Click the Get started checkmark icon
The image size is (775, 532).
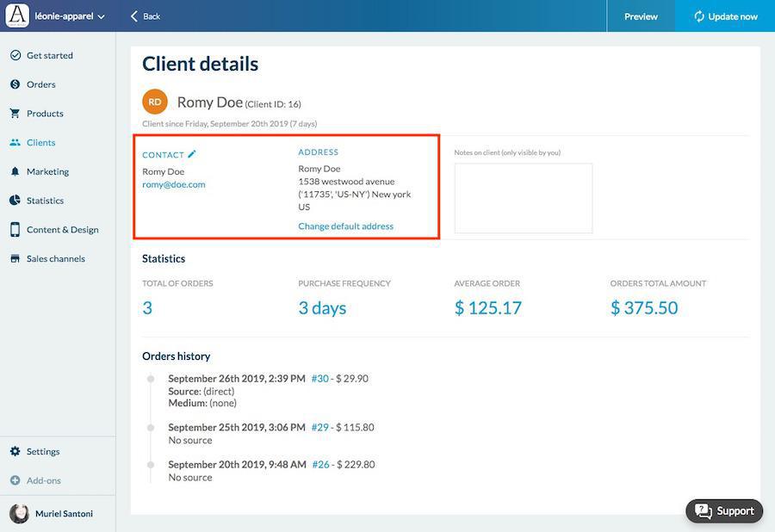tap(15, 55)
